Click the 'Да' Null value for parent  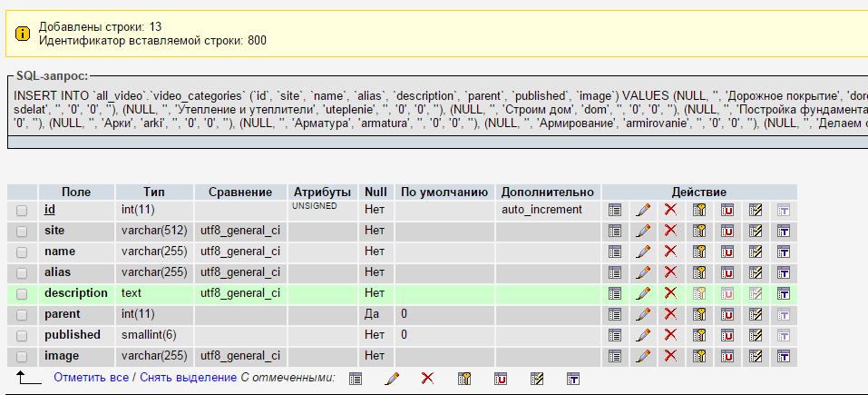coord(372,314)
